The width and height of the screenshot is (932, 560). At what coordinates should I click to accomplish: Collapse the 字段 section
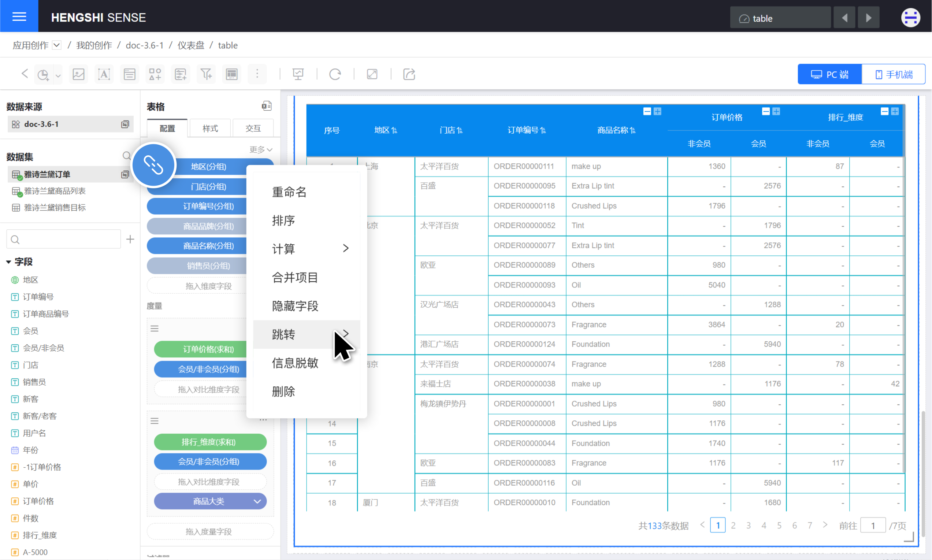[8, 262]
